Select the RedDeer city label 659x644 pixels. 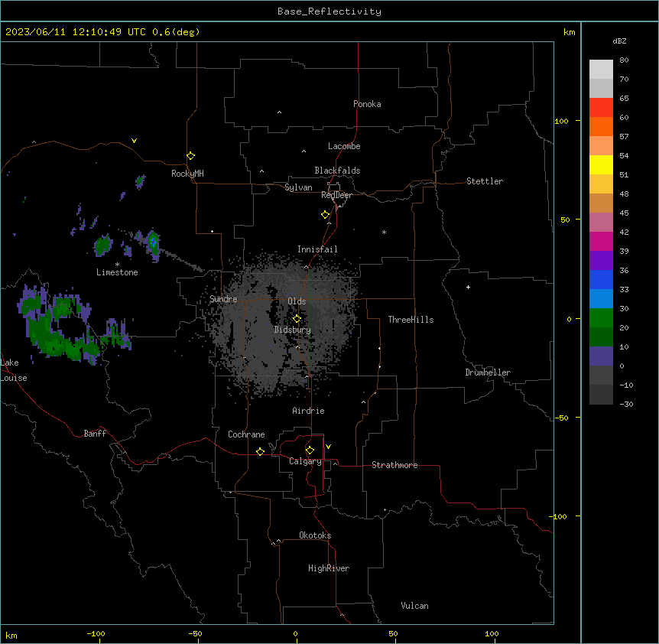pos(336,195)
